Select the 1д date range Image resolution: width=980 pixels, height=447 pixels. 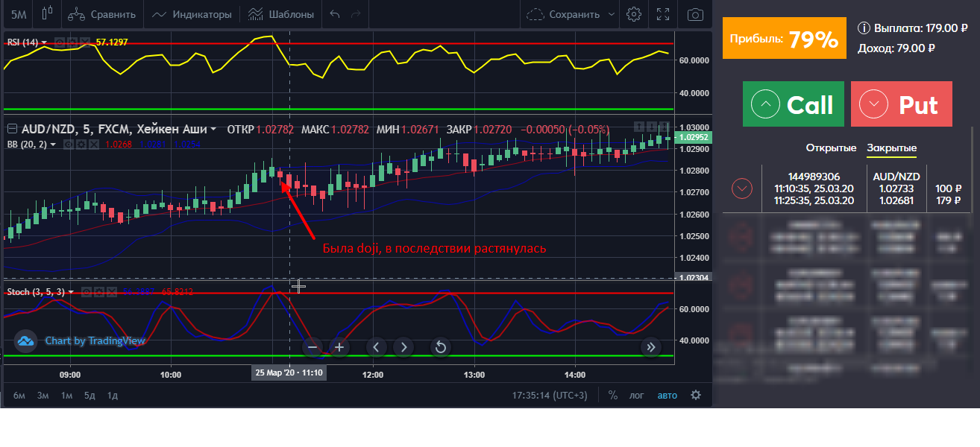pyautogui.click(x=113, y=396)
